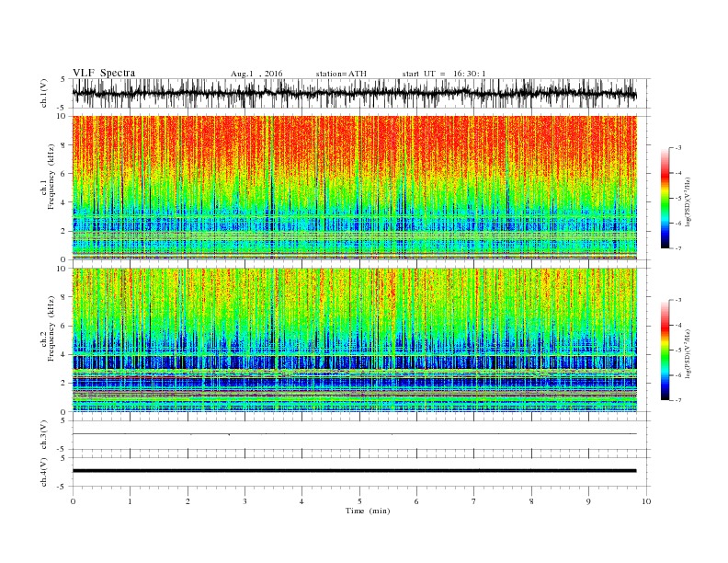Viewport: 728px width, 563px height.
Task: Click the ch.1 color bar "log(PSD)(V²/Hz)" label
Action: click(x=688, y=201)
